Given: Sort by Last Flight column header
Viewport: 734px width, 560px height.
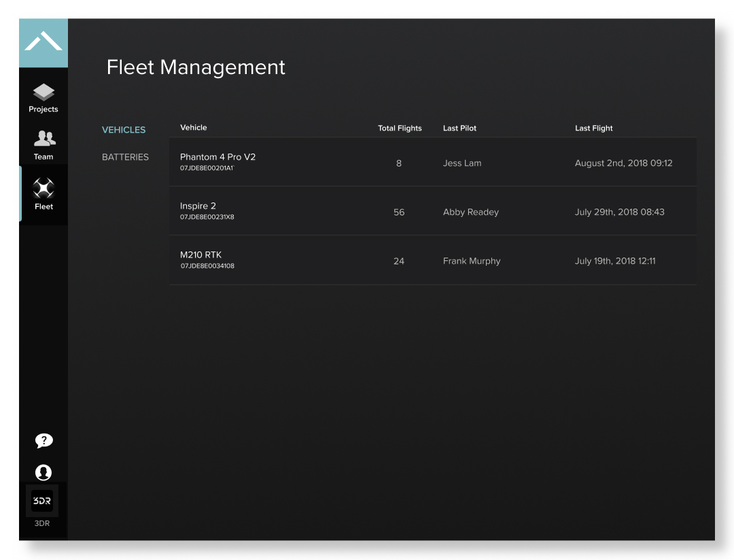Looking at the screenshot, I should pyautogui.click(x=593, y=128).
